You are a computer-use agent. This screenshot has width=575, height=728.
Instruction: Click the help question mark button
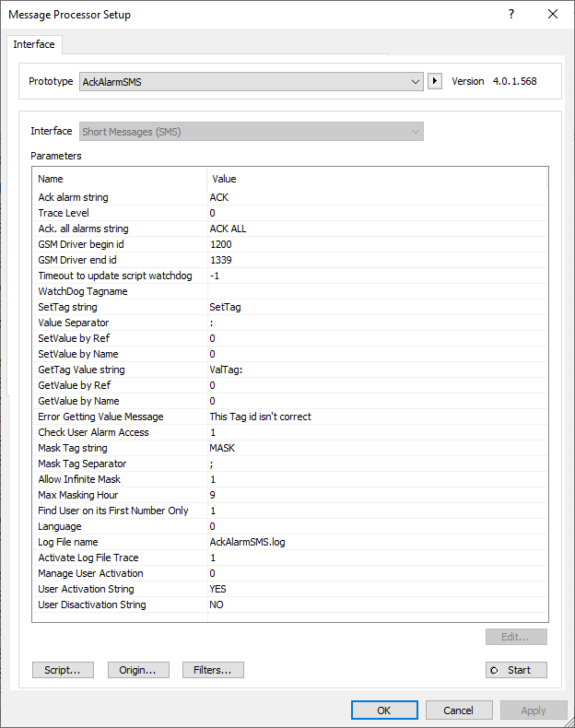click(x=511, y=14)
